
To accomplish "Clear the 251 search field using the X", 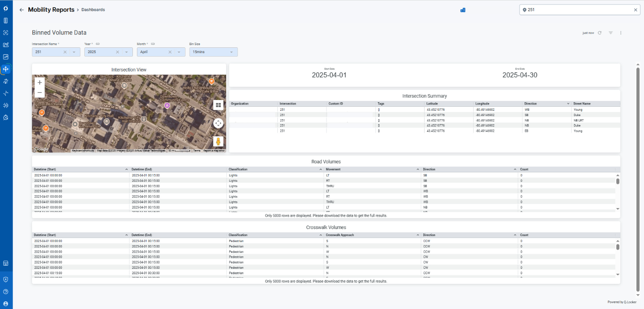I will click(636, 9).
